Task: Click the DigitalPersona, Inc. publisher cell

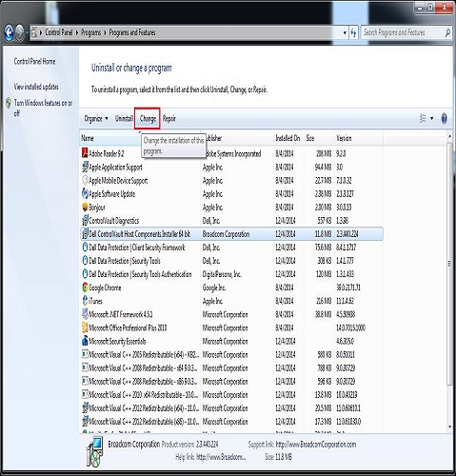Action: [222, 274]
